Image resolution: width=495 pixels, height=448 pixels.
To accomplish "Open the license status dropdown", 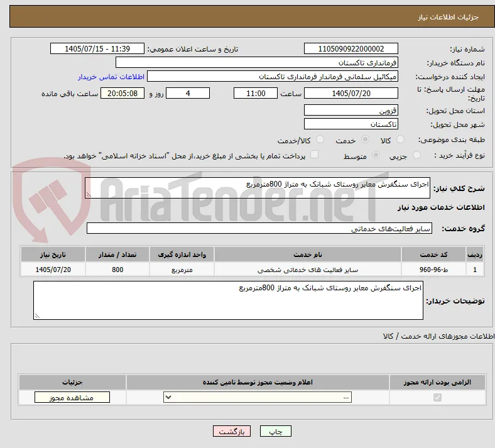I will [258, 397].
